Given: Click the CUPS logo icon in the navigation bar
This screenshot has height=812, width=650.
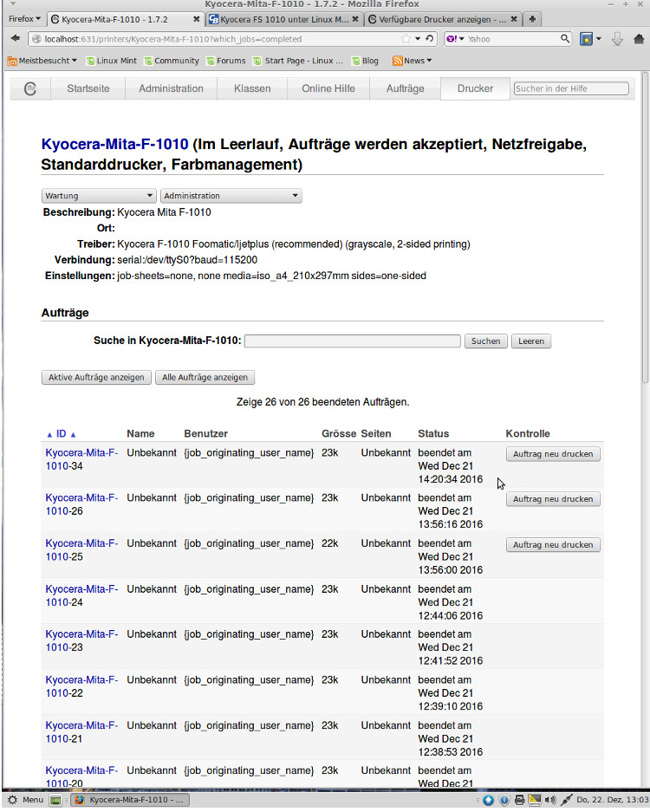Looking at the screenshot, I should pos(30,88).
